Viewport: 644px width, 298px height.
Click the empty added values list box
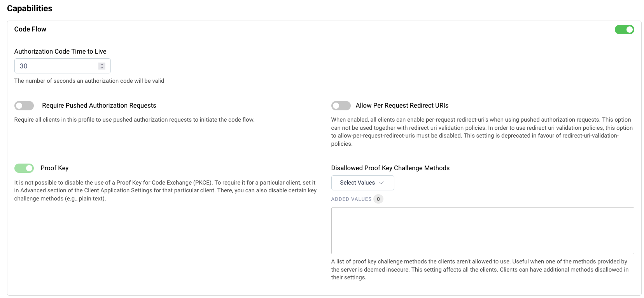coord(482,231)
